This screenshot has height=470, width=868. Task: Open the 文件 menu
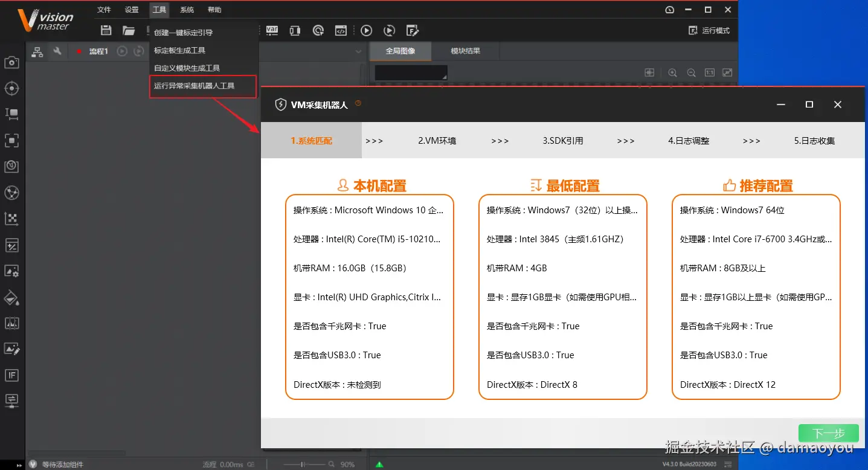104,10
